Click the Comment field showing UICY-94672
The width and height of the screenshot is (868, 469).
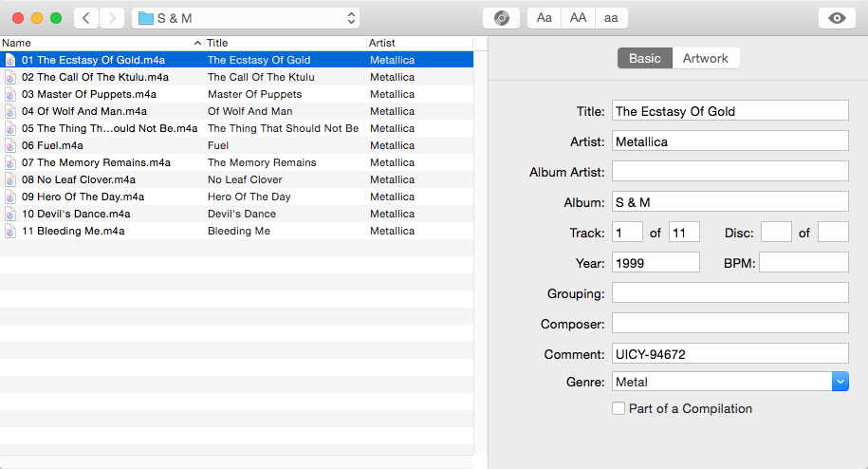730,354
